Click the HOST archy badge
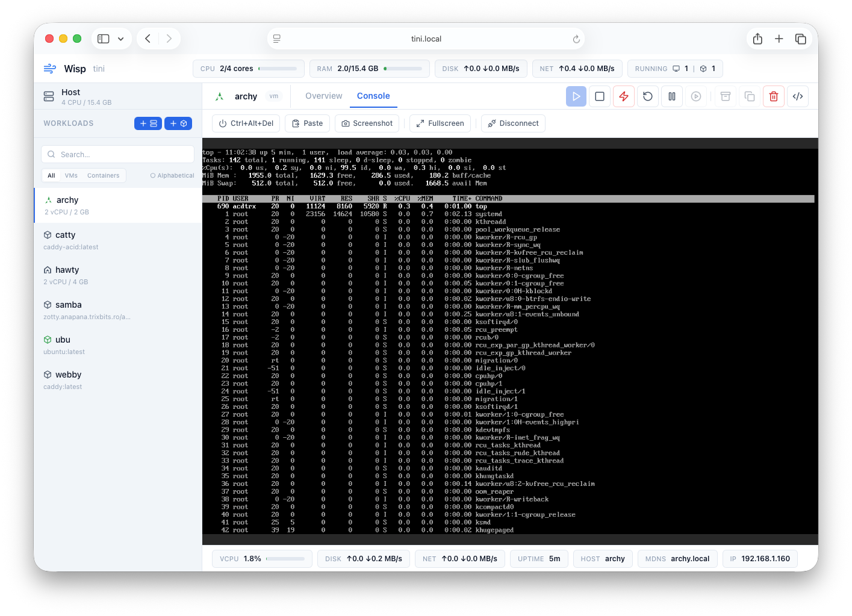The height and width of the screenshot is (616, 852). point(603,559)
